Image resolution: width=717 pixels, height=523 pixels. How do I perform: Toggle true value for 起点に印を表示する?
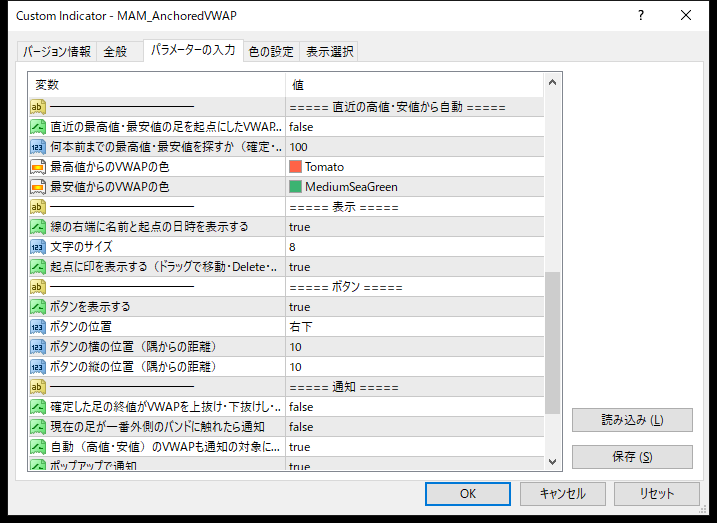[415, 267]
